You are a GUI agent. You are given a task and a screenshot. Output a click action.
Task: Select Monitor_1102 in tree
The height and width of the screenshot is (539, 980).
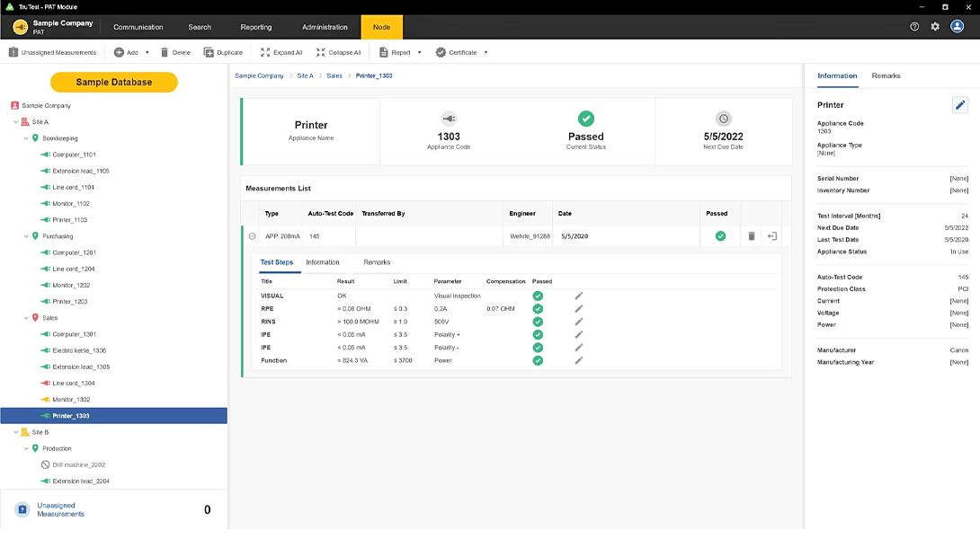pos(71,204)
